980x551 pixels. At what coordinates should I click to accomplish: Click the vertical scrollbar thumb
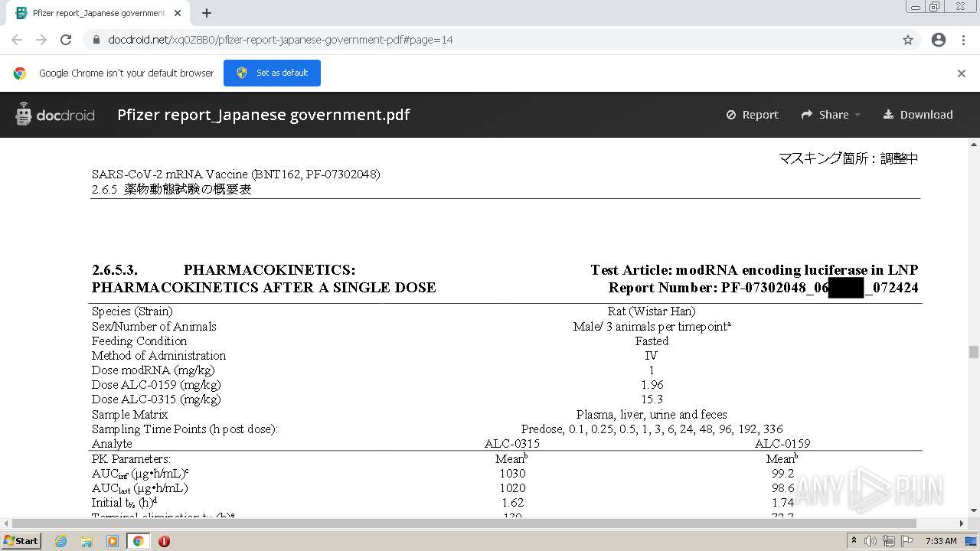click(x=974, y=352)
